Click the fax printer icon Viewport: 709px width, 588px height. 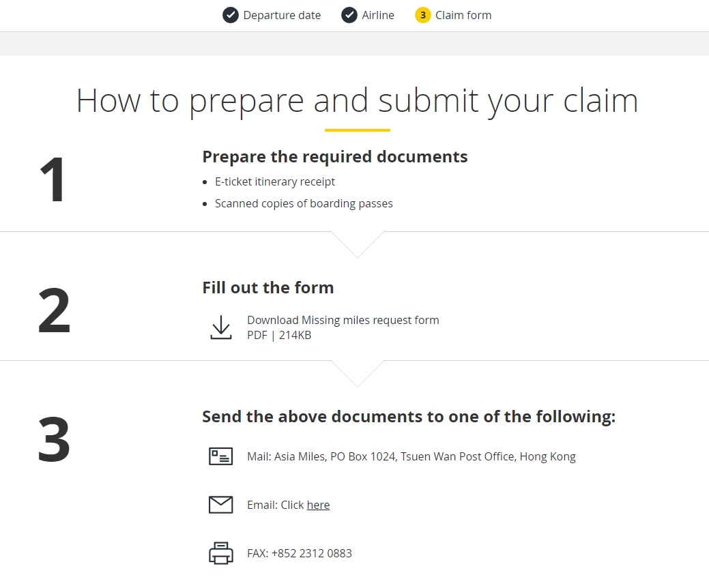[220, 553]
